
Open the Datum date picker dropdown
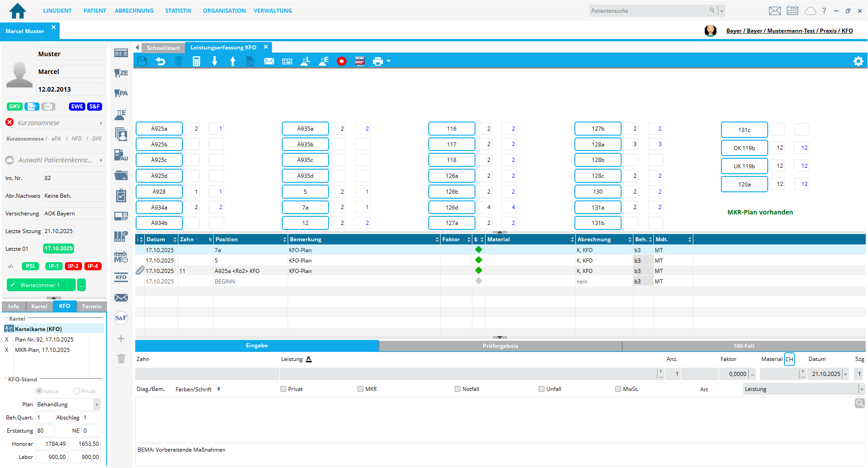[845, 374]
